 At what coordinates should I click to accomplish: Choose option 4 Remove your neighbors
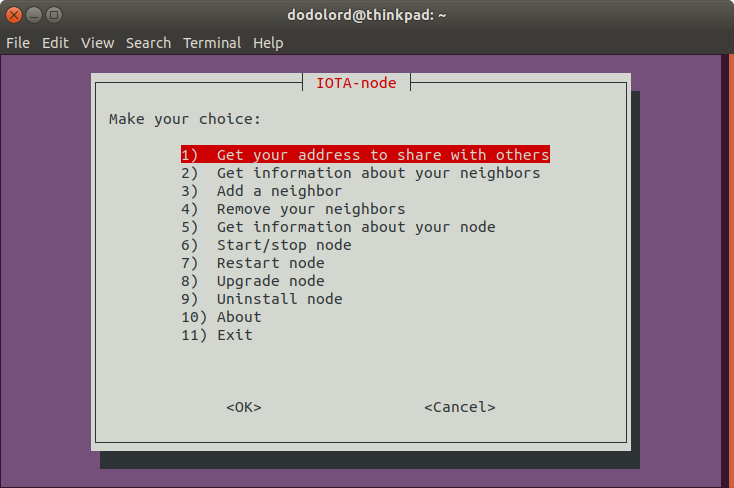tap(293, 209)
